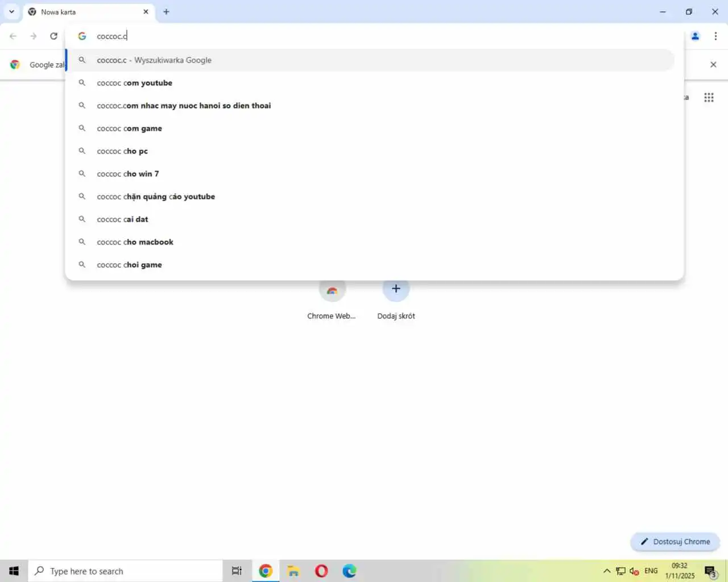The height and width of the screenshot is (582, 728).
Task: Open the Chrome Web Store shortcut
Action: coord(332,300)
